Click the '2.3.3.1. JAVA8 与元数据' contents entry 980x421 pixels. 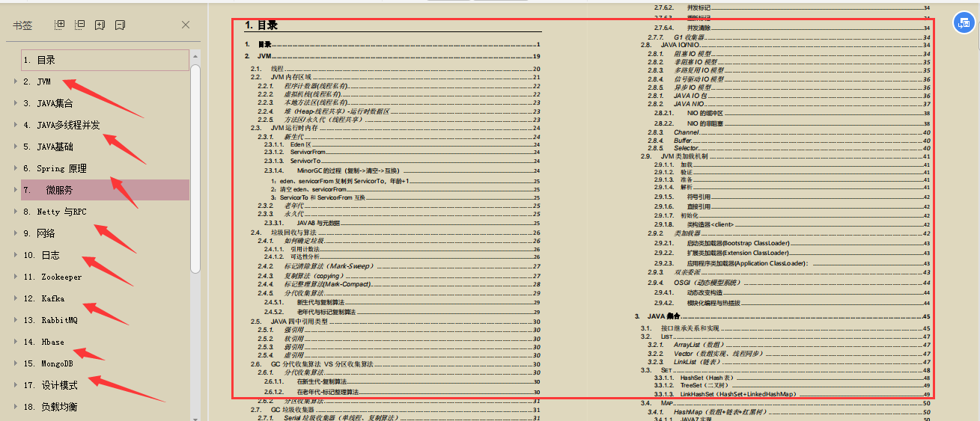[402, 223]
